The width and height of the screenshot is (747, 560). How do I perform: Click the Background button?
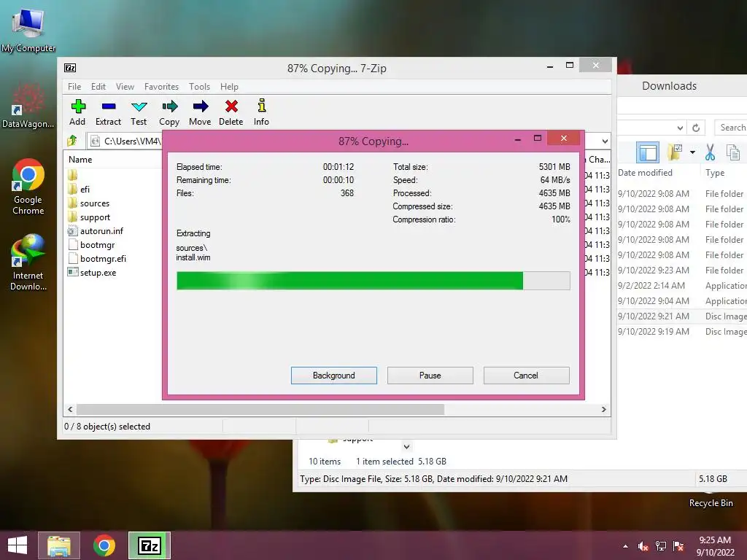[334, 376]
